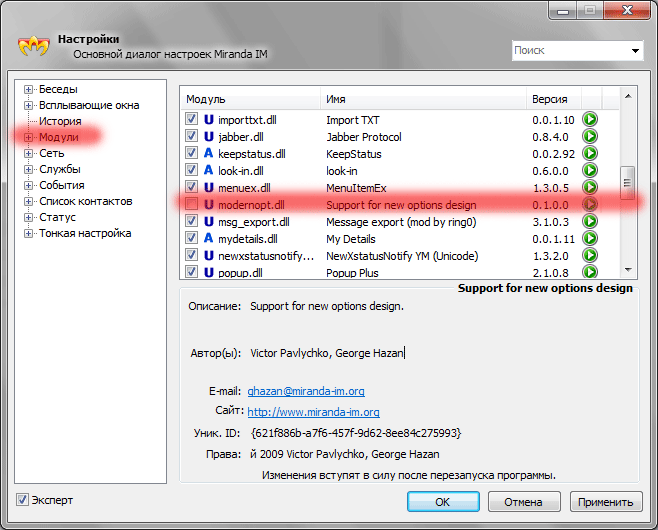Expand the Список контактов tree node
This screenshot has width=658, height=530.
click(28, 201)
